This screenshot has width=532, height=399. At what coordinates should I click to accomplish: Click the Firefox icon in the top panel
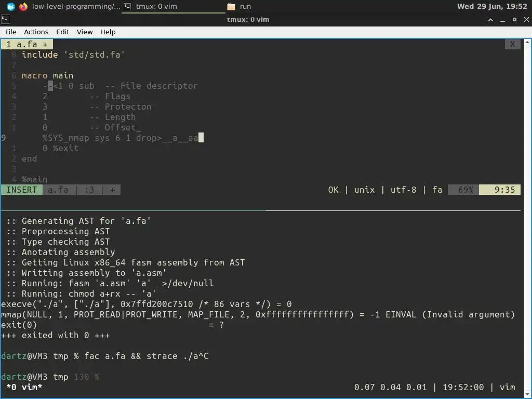tap(23, 6)
